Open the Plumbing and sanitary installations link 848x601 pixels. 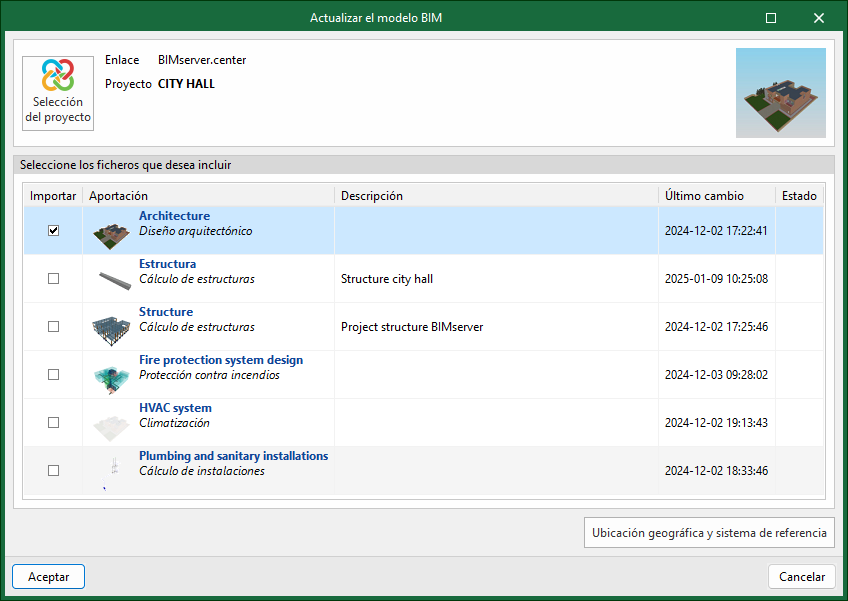coord(233,456)
